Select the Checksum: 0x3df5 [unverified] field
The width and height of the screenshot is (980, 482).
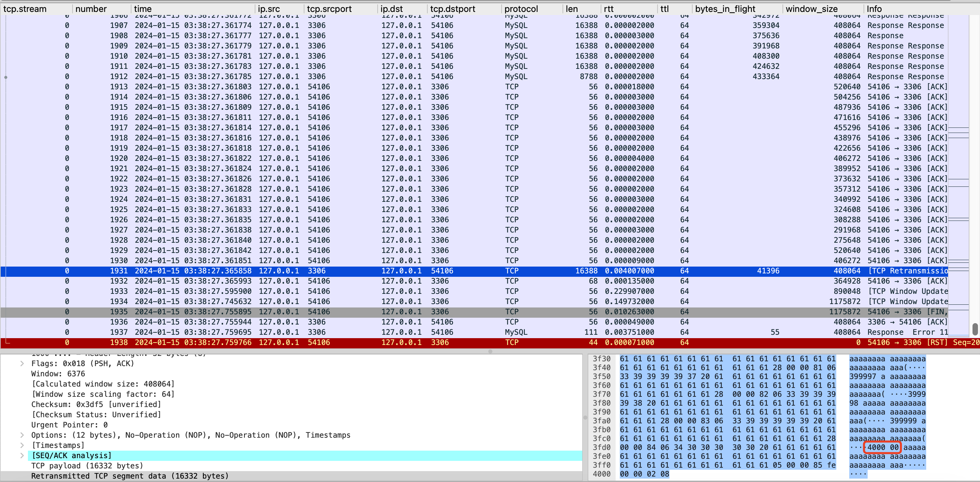(x=96, y=404)
